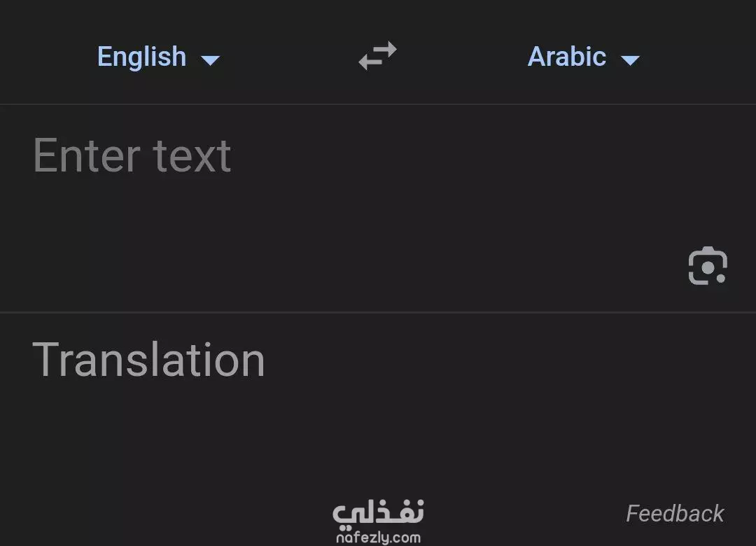Click the Arabic nafezly logo

click(x=378, y=512)
